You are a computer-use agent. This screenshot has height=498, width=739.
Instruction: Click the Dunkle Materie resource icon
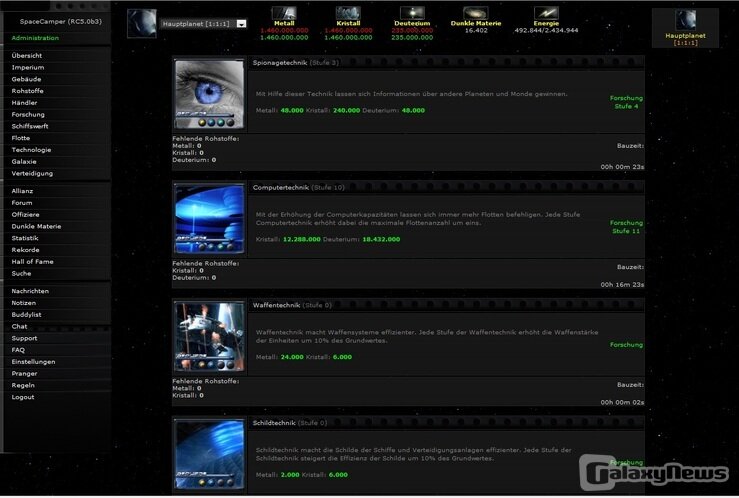476,13
